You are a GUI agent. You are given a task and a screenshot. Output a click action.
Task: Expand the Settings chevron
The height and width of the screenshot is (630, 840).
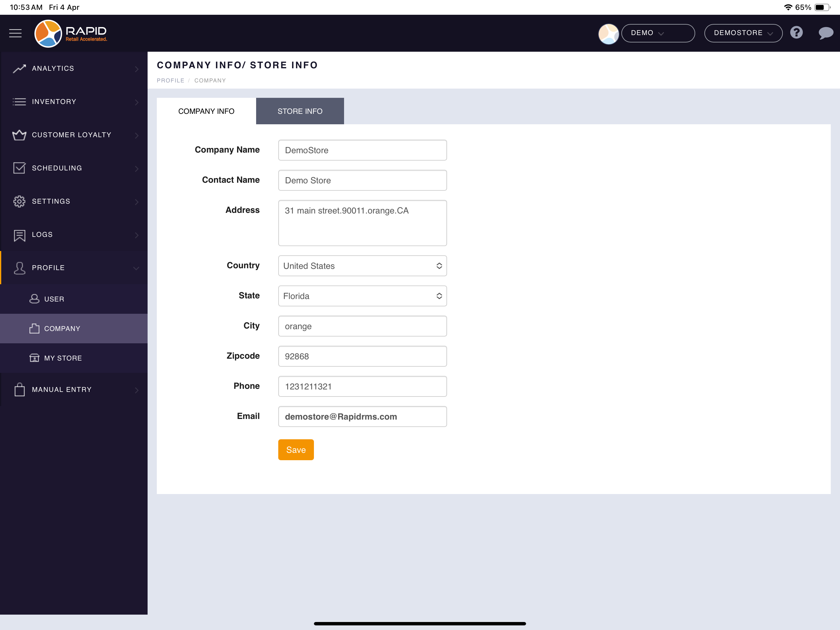[x=137, y=202]
